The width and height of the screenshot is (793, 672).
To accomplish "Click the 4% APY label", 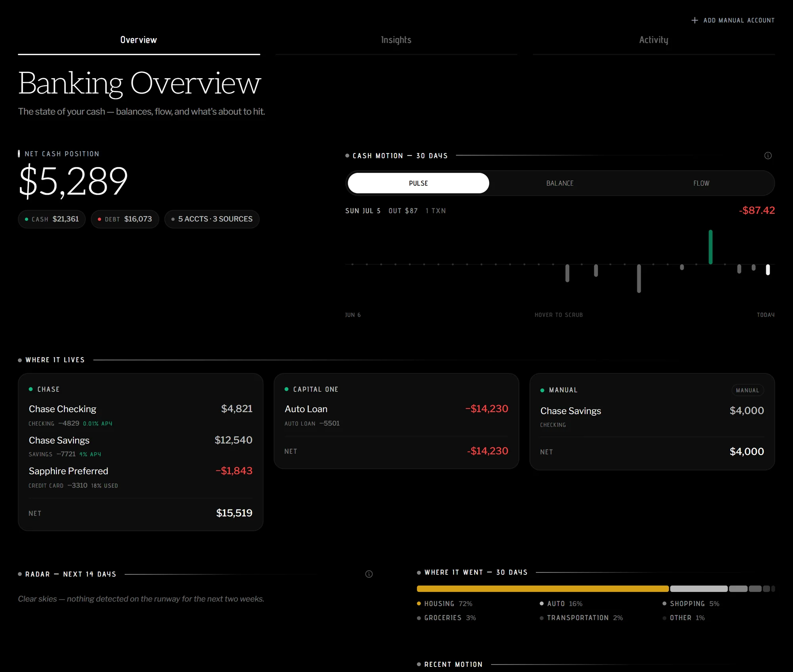I will pos(90,454).
